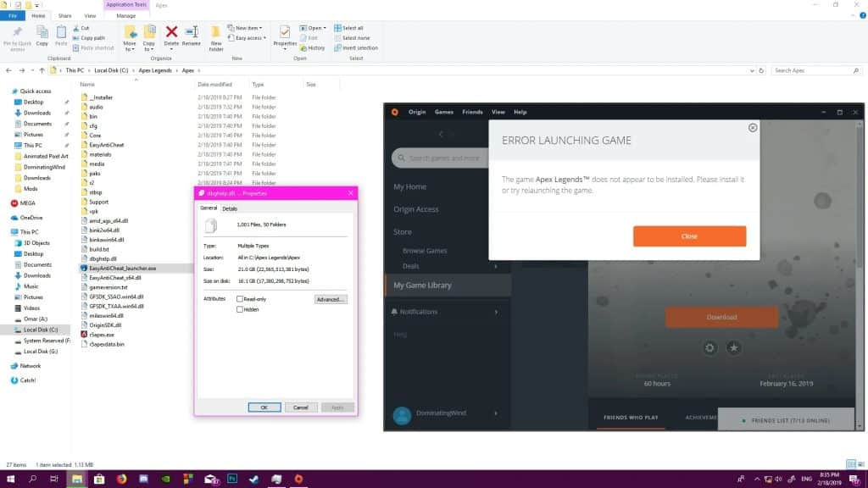Sort files by Date modified column
The image size is (868, 488).
[x=214, y=85]
